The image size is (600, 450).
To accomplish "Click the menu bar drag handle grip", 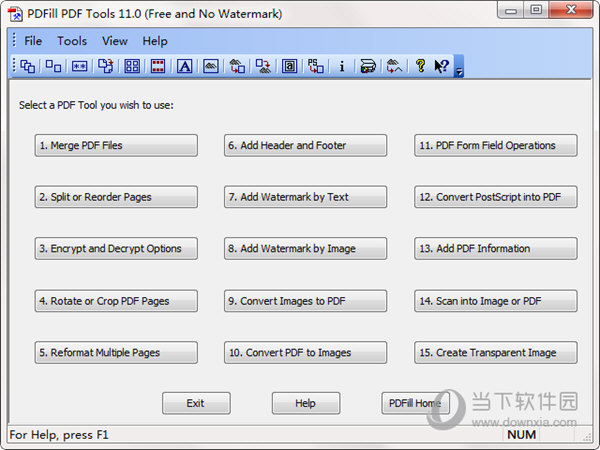I will click(14, 41).
